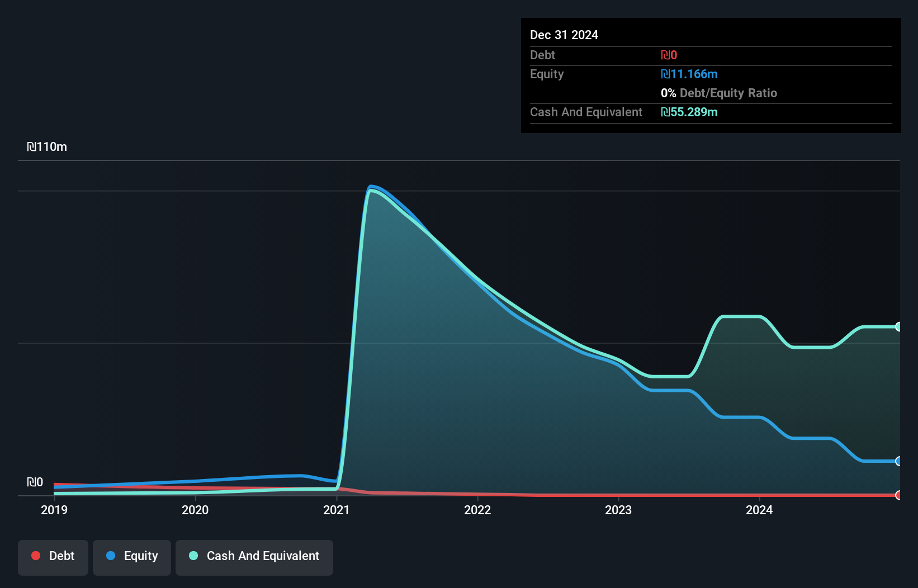Click the Equity tooltip row label
This screenshot has width=918, height=588.
[547, 74]
